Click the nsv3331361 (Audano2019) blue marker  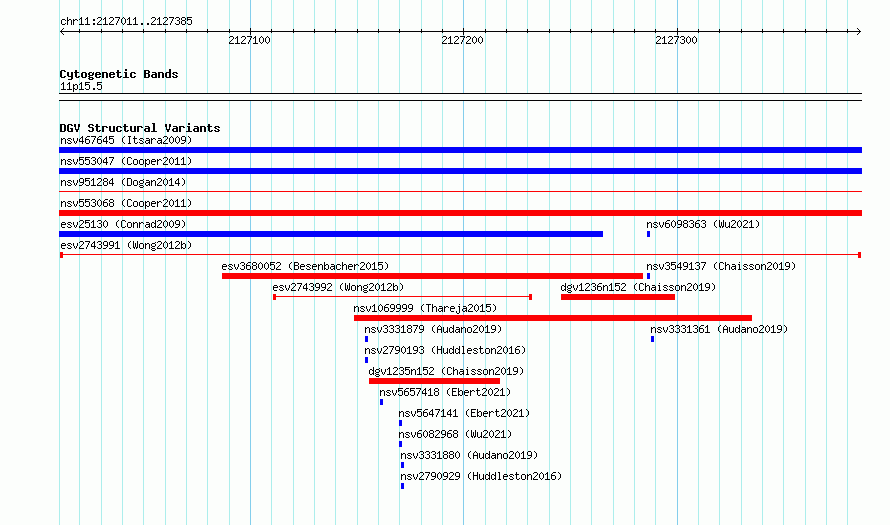click(x=652, y=339)
